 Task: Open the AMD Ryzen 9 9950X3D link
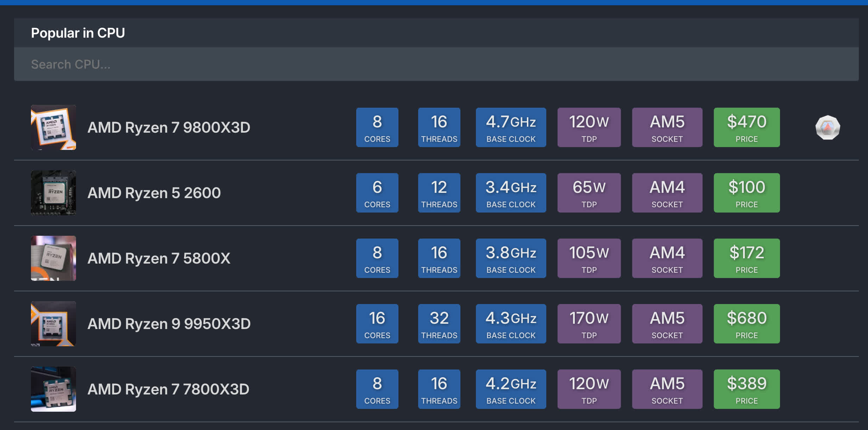coord(169,324)
